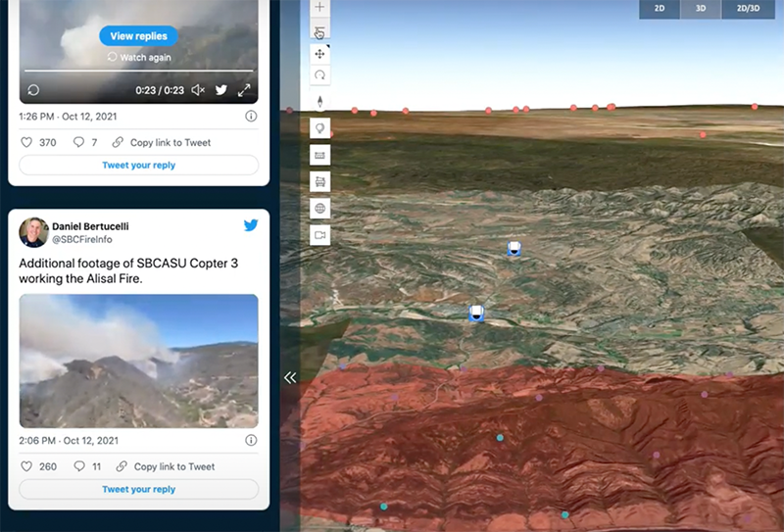Switch to the 2D view tab
The image size is (784, 532).
(x=660, y=9)
